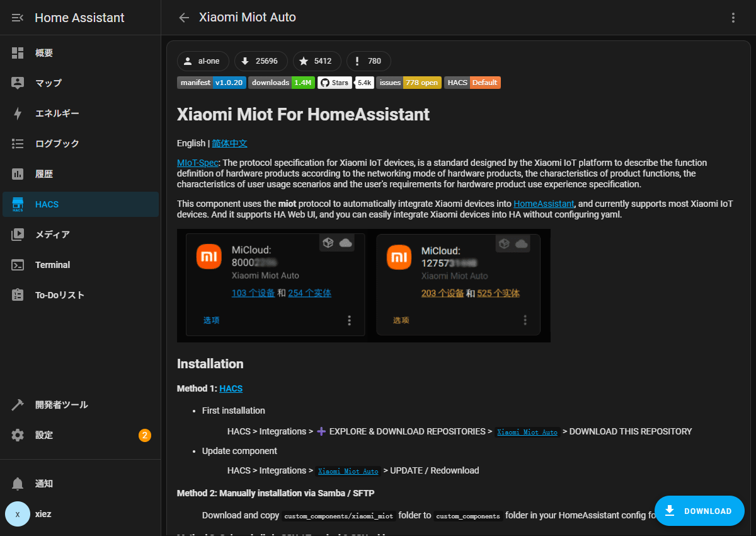Select the エネルギー menu item
756x536 pixels.
coord(81,114)
